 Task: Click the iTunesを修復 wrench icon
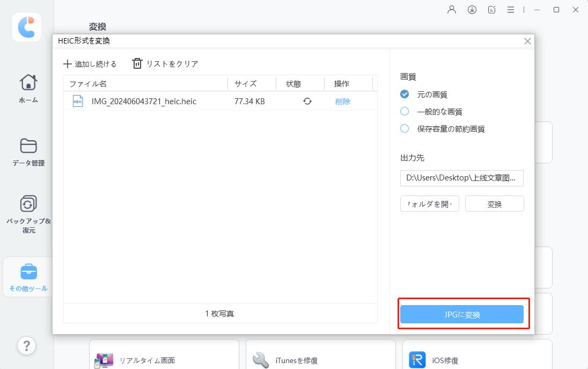(260, 360)
